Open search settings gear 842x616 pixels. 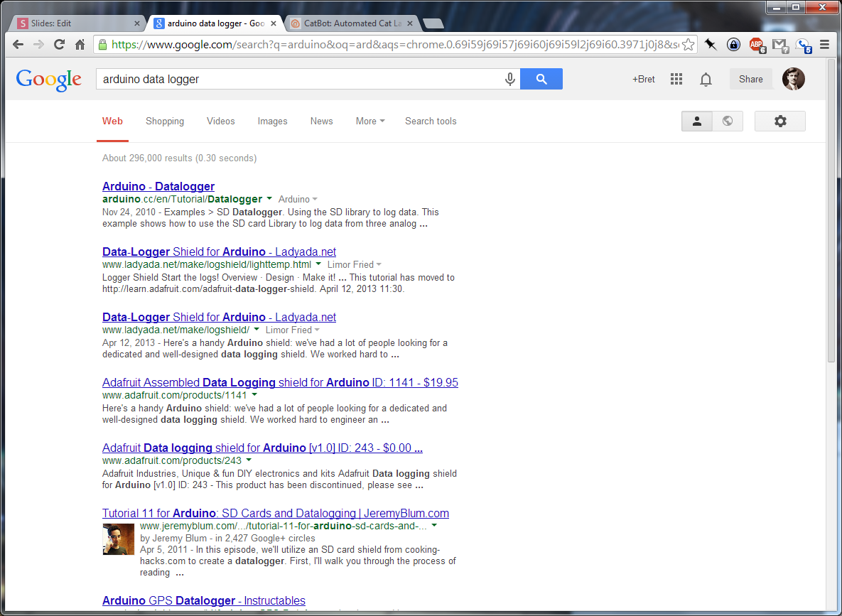click(779, 121)
